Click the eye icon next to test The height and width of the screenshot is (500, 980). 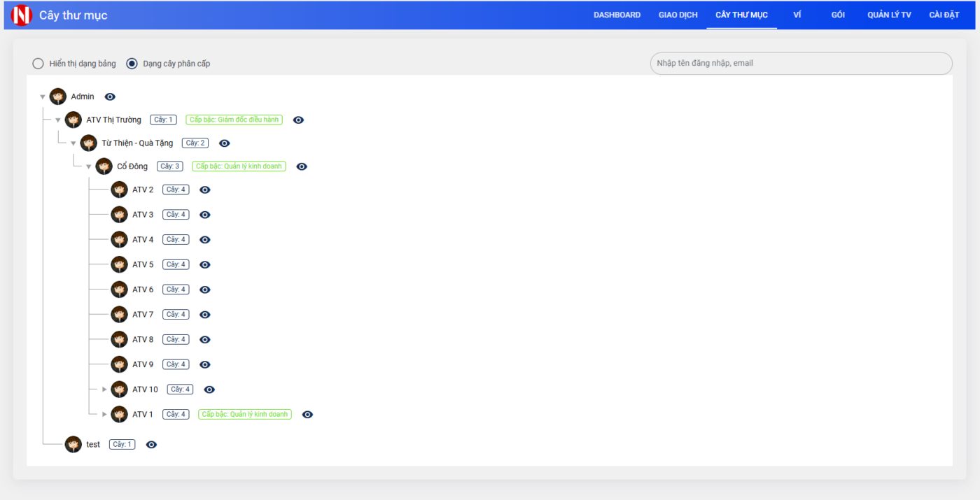pos(151,445)
